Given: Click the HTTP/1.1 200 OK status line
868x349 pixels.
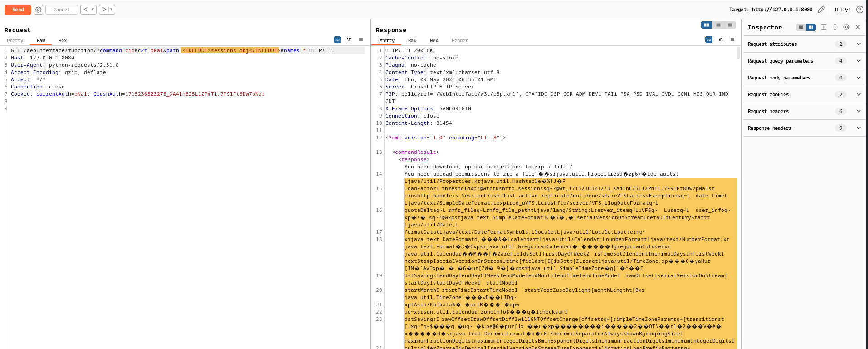Looking at the screenshot, I should click(x=409, y=50).
